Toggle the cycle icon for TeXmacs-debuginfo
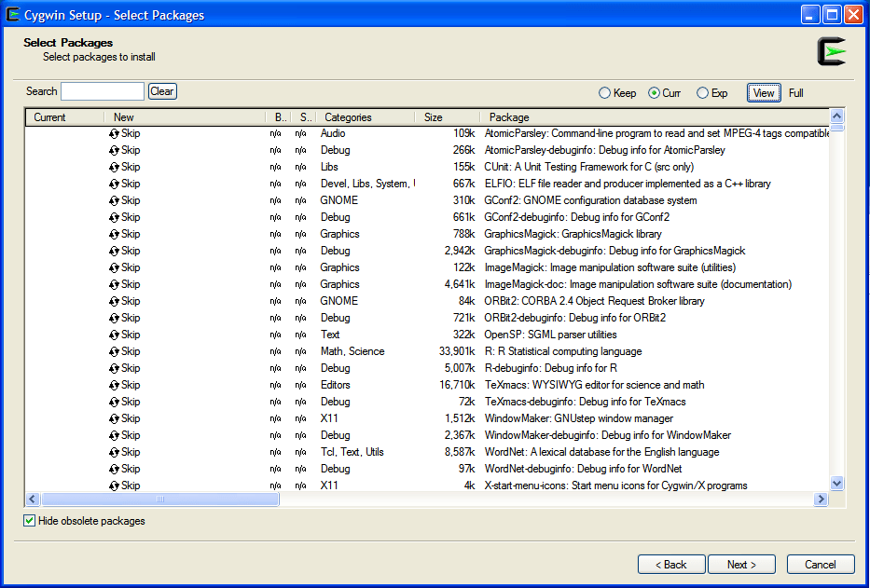The width and height of the screenshot is (870, 588). [115, 403]
